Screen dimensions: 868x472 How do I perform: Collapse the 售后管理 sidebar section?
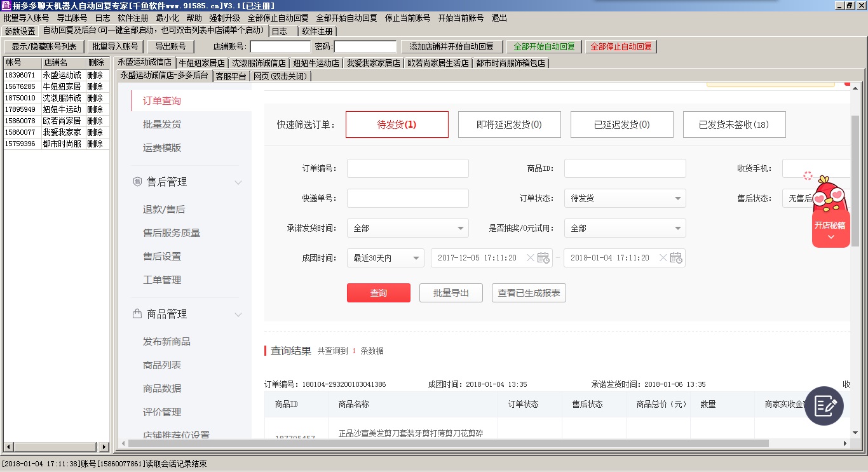pyautogui.click(x=238, y=183)
